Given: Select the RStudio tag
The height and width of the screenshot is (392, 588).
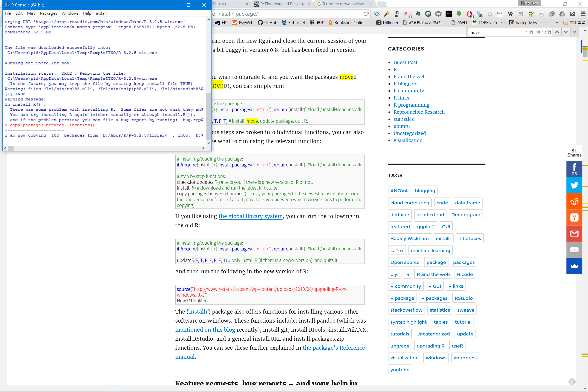Looking at the screenshot, I should click(x=464, y=298).
